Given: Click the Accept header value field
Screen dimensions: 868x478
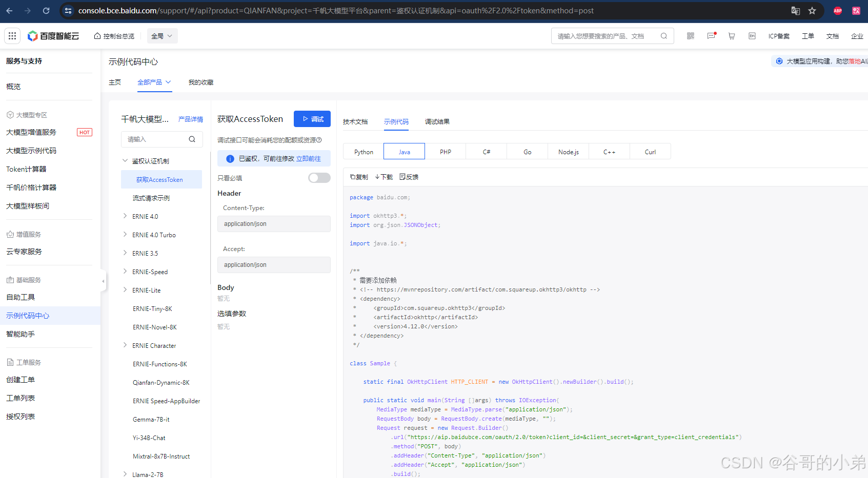Looking at the screenshot, I should click(x=274, y=265).
